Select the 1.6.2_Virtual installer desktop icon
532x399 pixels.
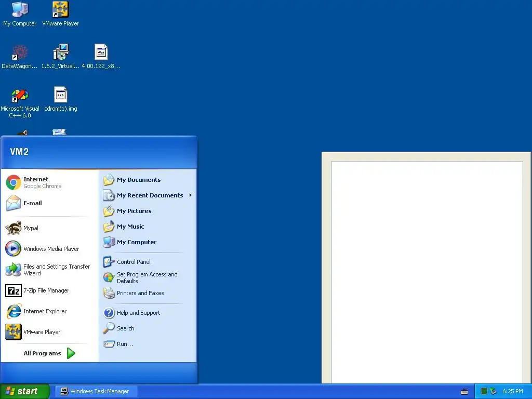click(x=60, y=56)
